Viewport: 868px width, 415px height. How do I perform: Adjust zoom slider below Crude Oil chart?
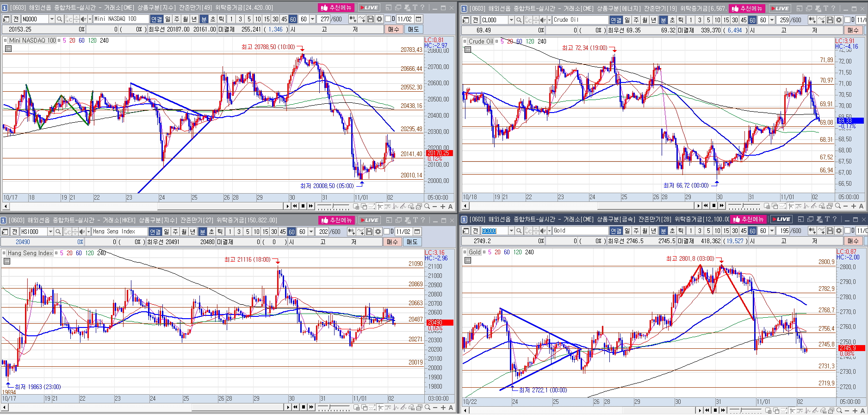pos(744,206)
